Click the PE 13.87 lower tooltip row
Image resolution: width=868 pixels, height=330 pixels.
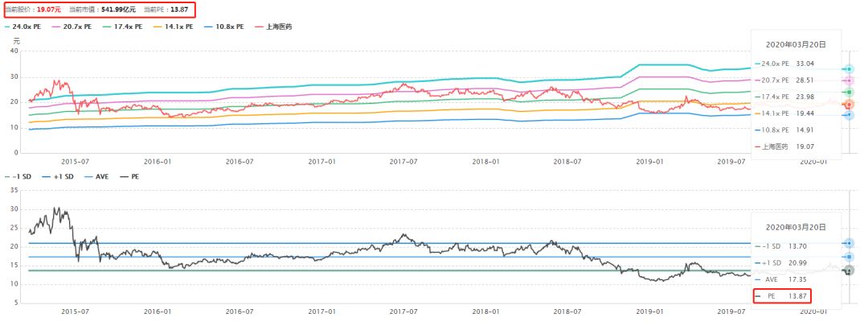click(782, 296)
